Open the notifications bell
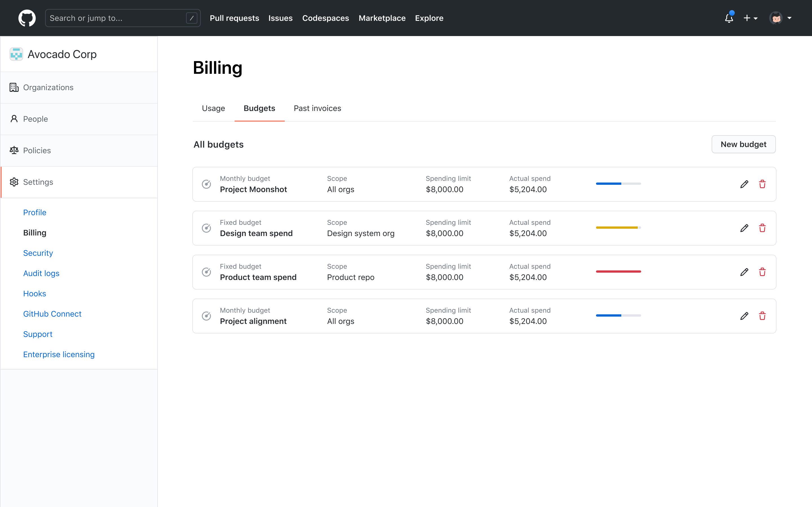This screenshot has height=507, width=812. click(729, 18)
